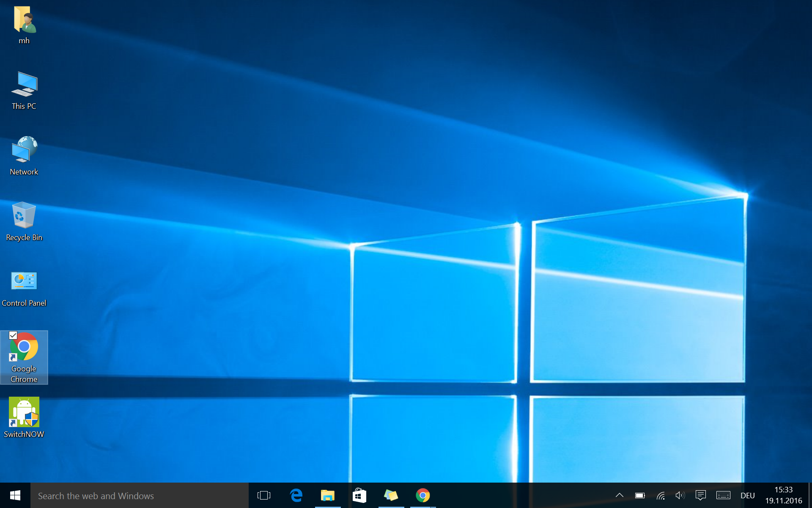Select the Network desktop icon

coord(24,150)
